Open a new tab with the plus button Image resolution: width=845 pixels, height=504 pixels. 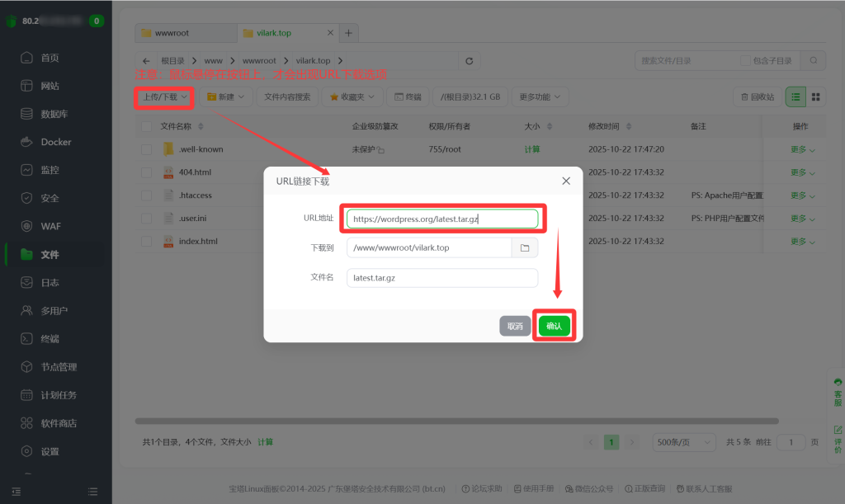tap(348, 32)
